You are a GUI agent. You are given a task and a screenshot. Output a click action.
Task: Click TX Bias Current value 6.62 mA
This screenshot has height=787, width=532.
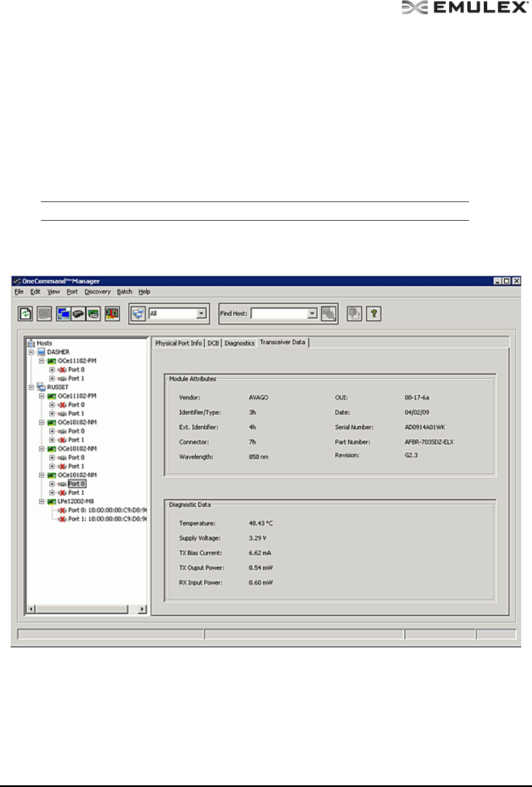pos(260,553)
